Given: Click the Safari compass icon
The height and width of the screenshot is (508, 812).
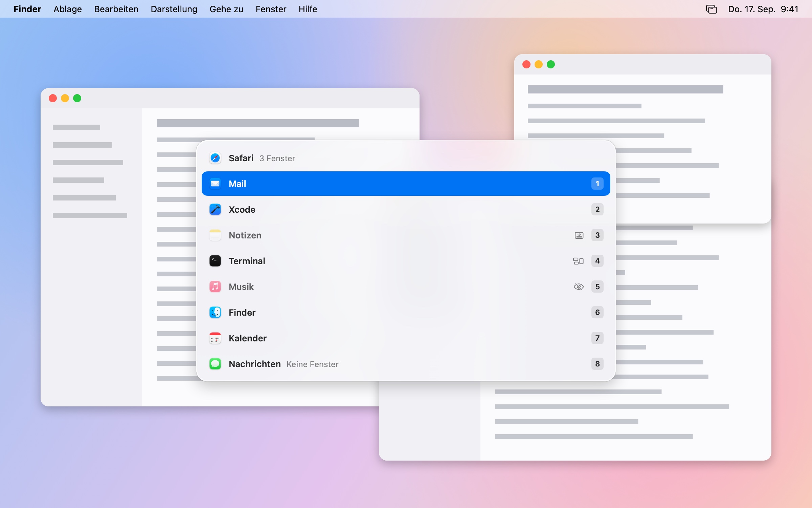Looking at the screenshot, I should [215, 158].
